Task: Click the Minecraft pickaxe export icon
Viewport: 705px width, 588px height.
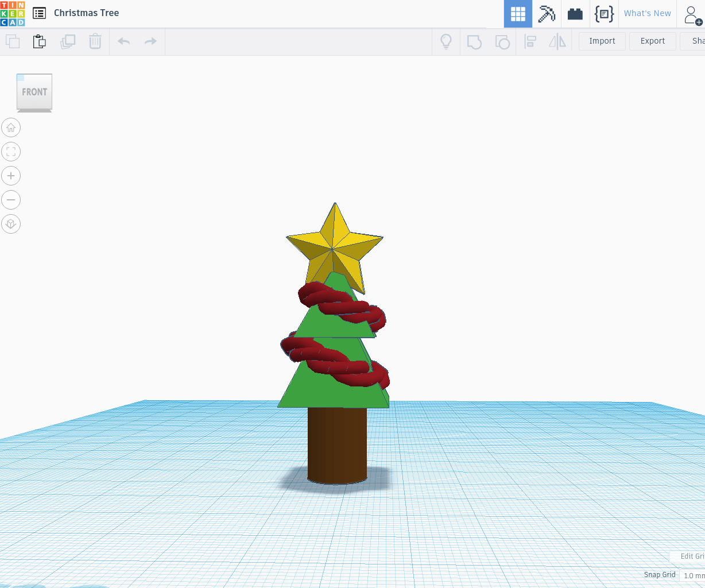Action: coord(546,14)
